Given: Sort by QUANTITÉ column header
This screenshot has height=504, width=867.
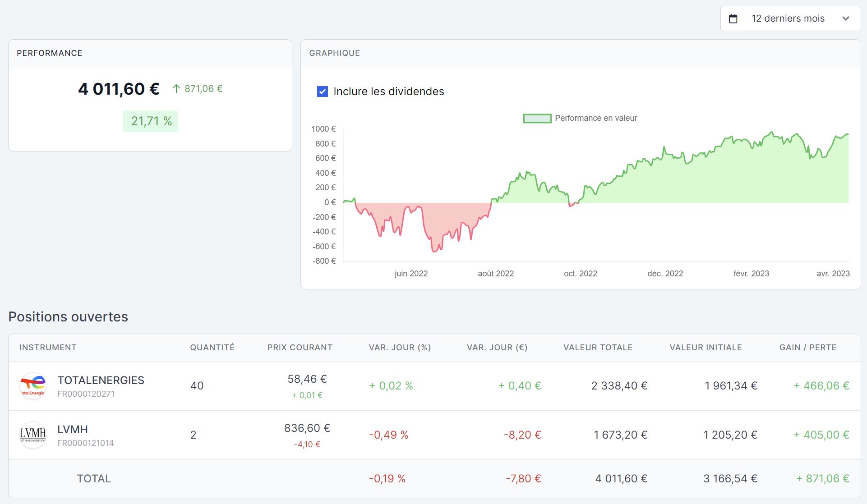Looking at the screenshot, I should tap(212, 348).
